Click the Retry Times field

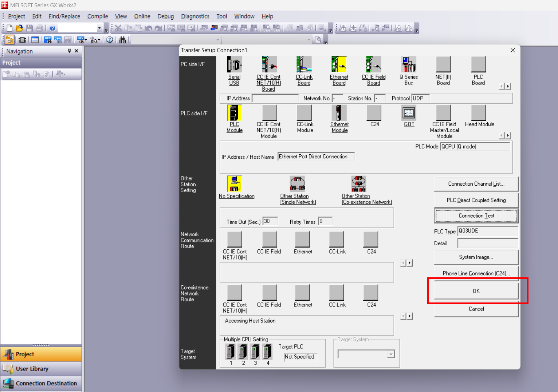[325, 221]
